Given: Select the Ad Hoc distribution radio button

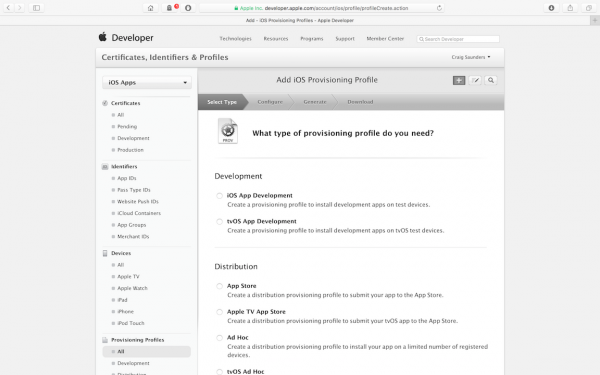Looking at the screenshot, I should click(x=219, y=338).
